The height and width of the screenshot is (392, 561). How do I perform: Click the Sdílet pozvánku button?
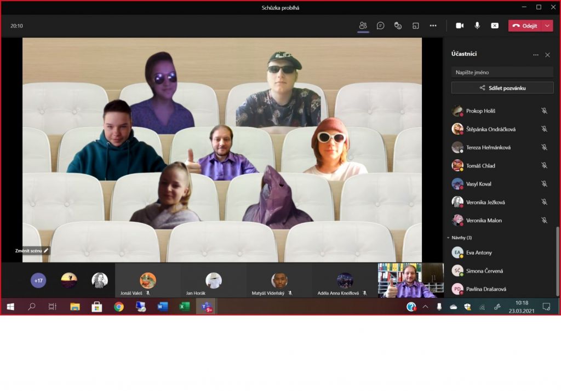click(502, 88)
